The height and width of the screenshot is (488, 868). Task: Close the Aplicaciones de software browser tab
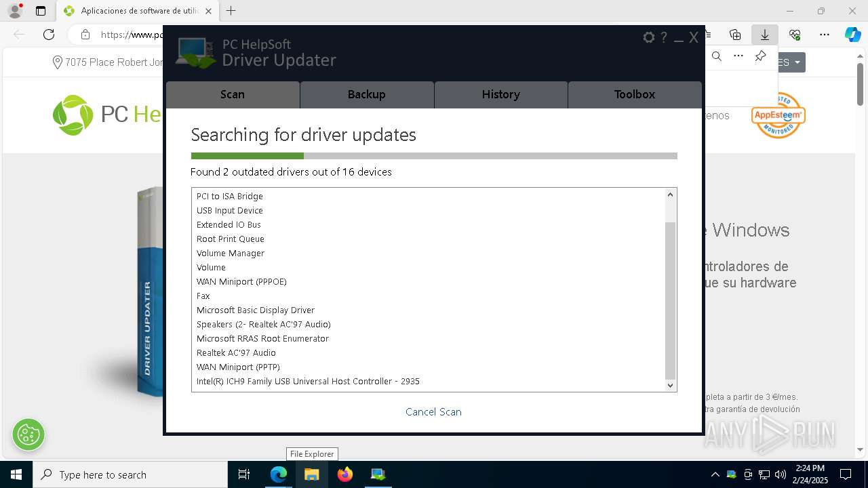point(208,11)
